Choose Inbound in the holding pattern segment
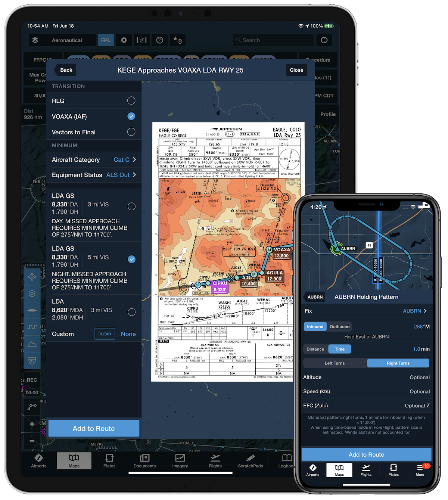 click(x=315, y=327)
